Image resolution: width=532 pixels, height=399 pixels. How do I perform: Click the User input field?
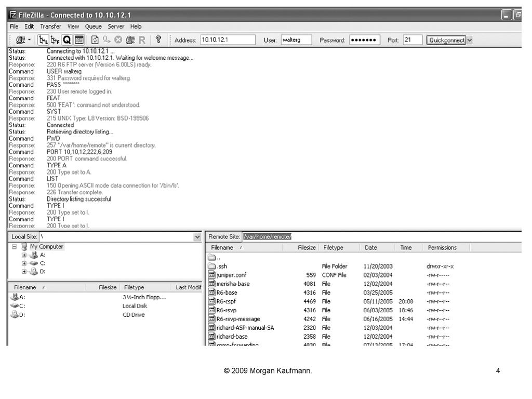click(x=296, y=40)
